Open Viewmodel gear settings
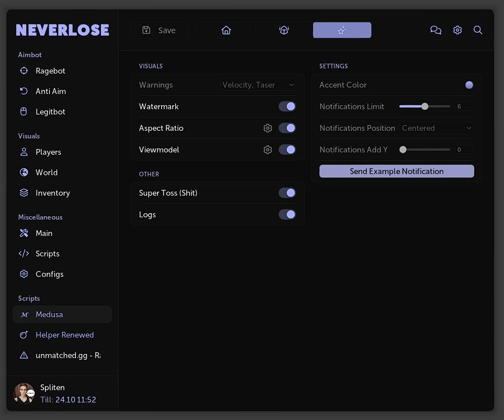 267,150
